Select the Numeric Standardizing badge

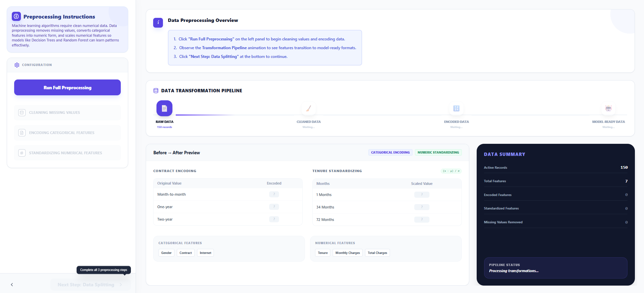pos(438,153)
